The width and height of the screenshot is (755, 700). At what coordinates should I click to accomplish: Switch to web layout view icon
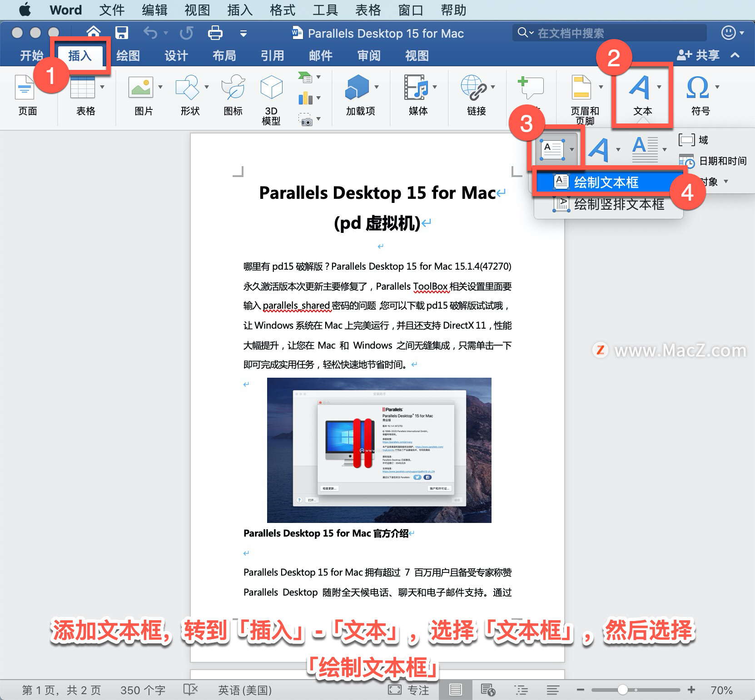[488, 690]
